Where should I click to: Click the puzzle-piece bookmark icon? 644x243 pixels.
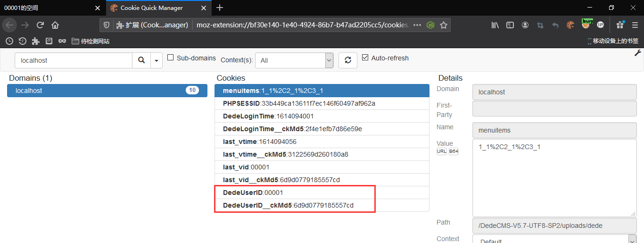35,41
